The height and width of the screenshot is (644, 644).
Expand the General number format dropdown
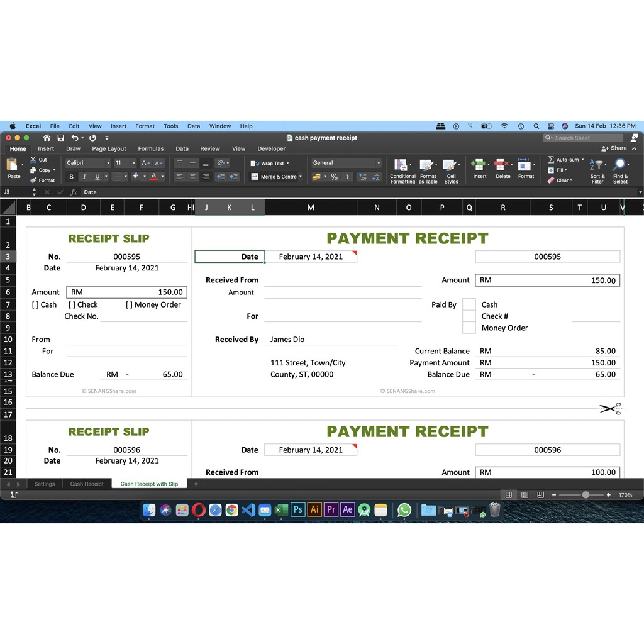[379, 163]
